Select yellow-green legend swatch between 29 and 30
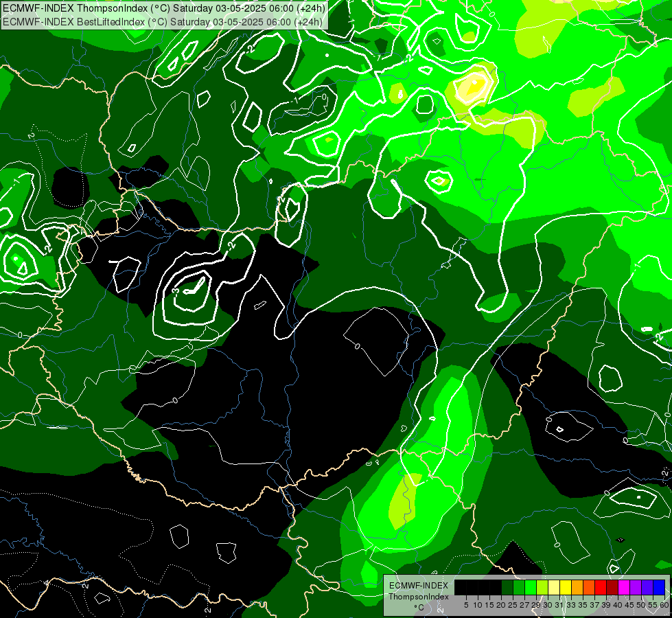The width and height of the screenshot is (672, 618). (542, 587)
